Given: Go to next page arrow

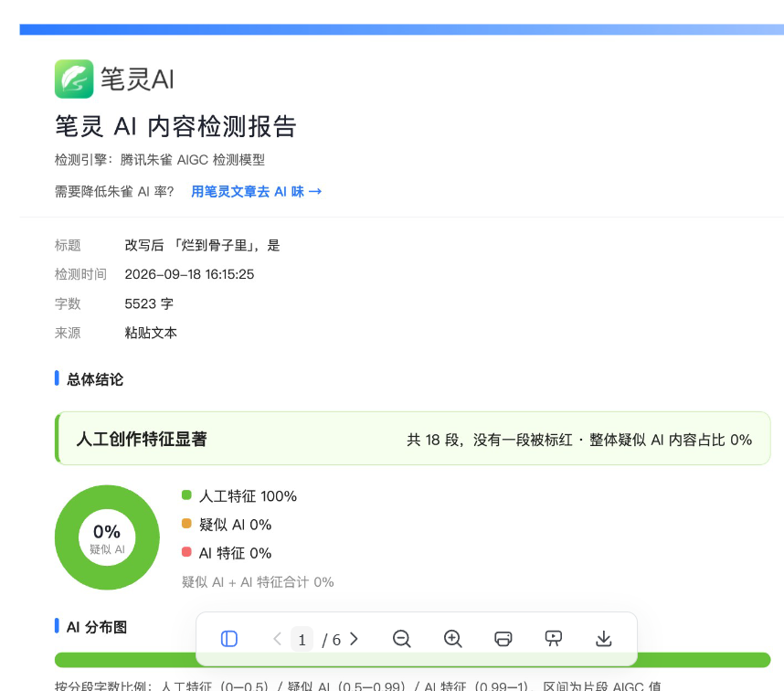Looking at the screenshot, I should tap(354, 639).
